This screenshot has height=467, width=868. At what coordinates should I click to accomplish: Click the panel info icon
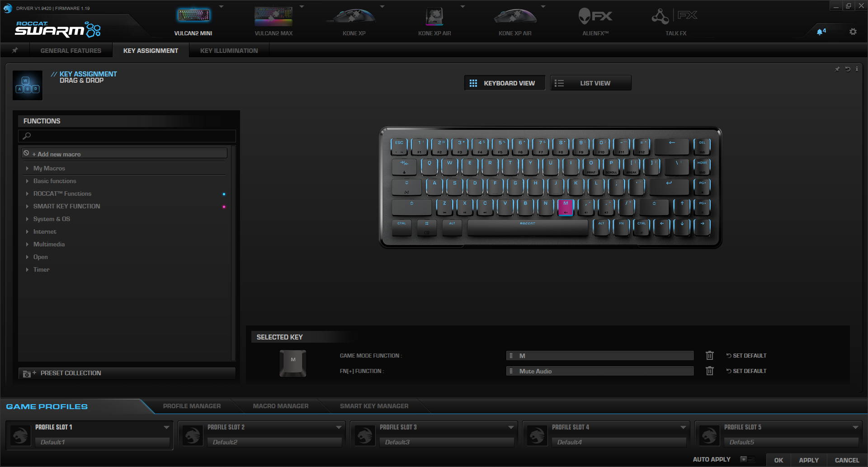click(857, 69)
